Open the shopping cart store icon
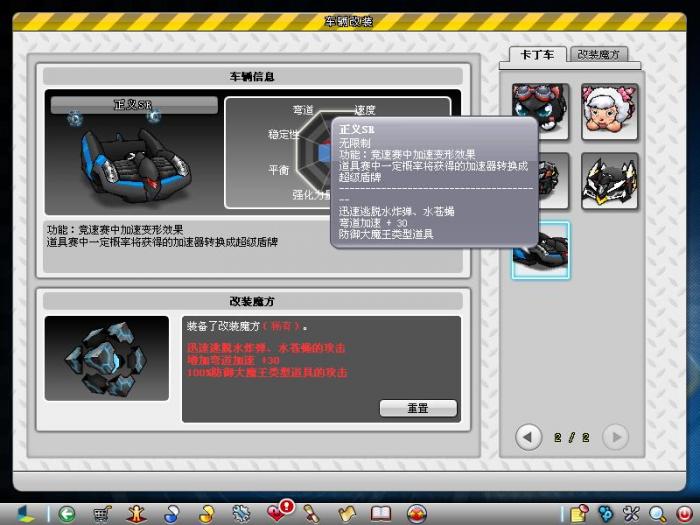This screenshot has width=700, height=525. (x=102, y=514)
